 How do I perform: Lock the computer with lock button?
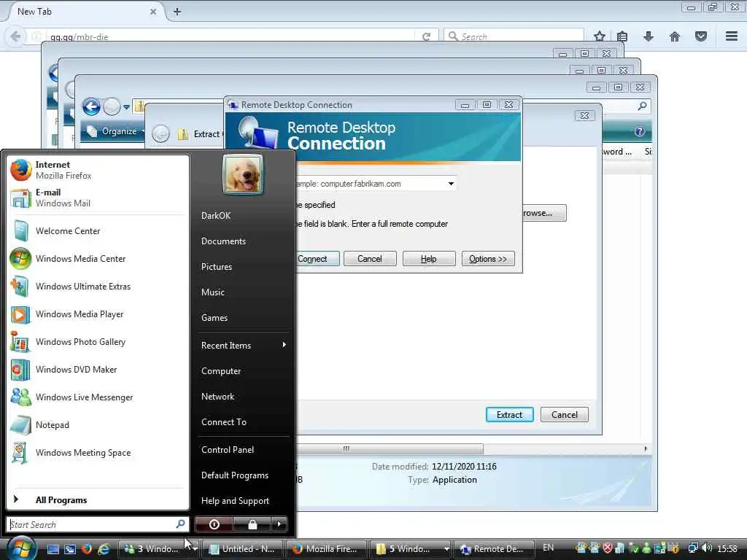(x=252, y=524)
